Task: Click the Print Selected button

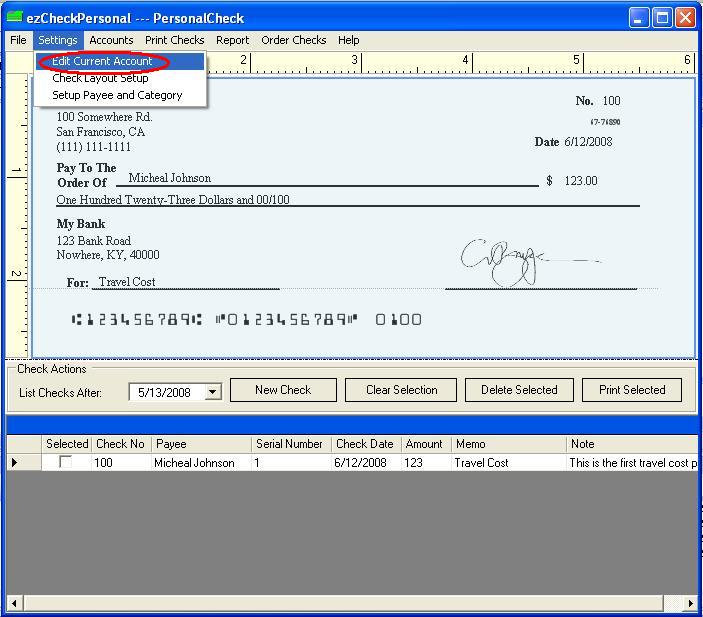Action: tap(632, 390)
